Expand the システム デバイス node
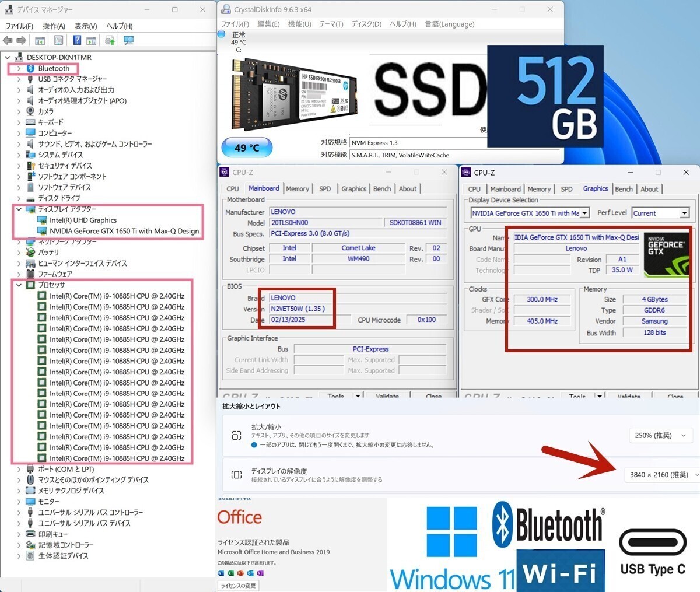Image resolution: width=700 pixels, height=592 pixels. click(x=19, y=155)
